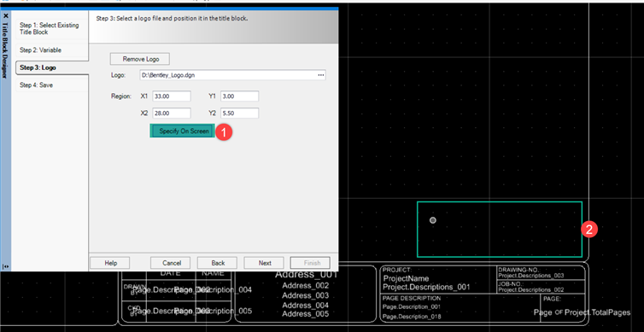The image size is (644, 332).
Task: Open the logo file browse ellipsis button
Action: coord(321,75)
